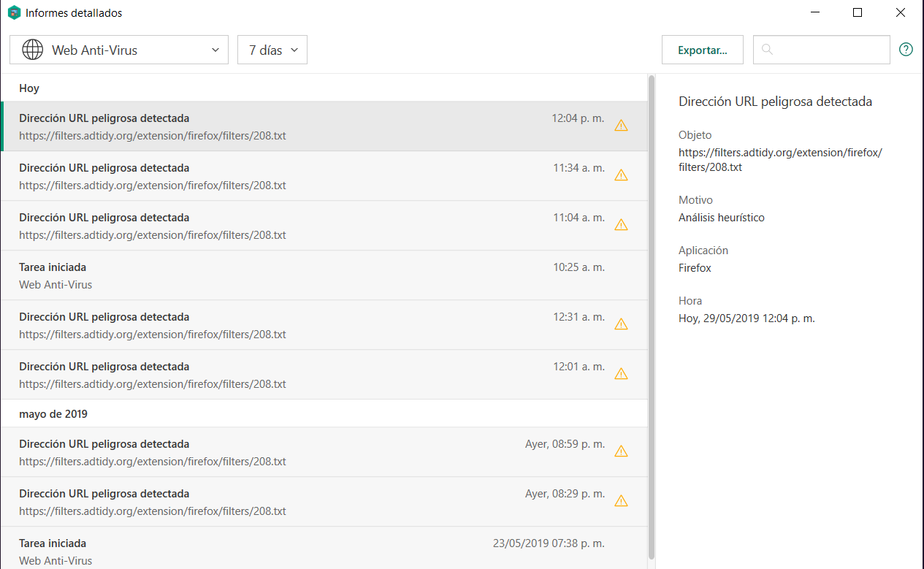The height and width of the screenshot is (569, 924).
Task: Select Tarea iniciada entry from 23/05/2019
Action: (292, 551)
